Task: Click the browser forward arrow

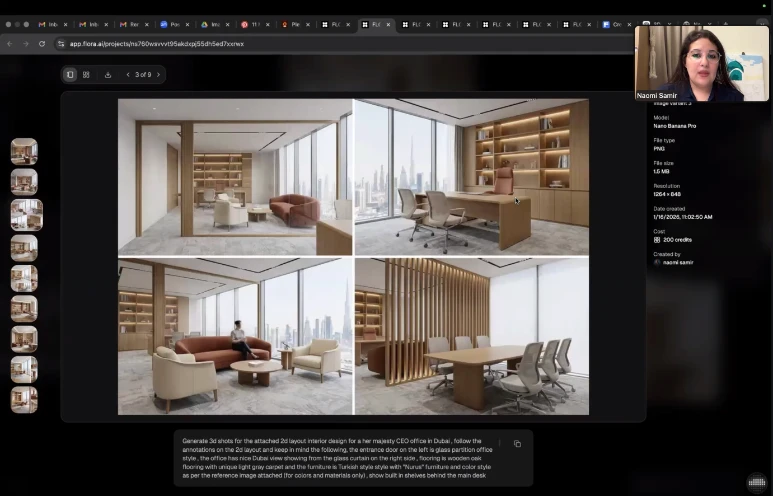Action: pos(26,44)
